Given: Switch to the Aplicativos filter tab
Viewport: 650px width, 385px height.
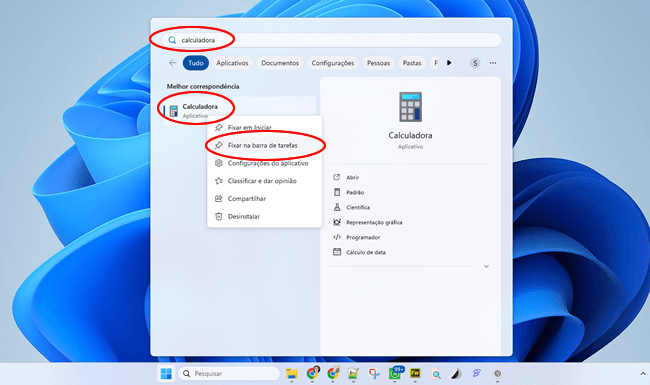Looking at the screenshot, I should pos(232,63).
